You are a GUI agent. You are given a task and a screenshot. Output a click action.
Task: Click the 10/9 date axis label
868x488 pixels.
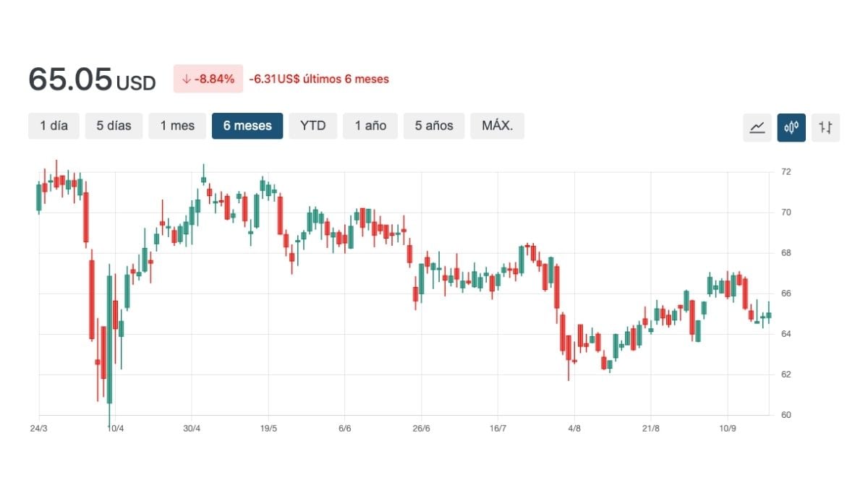click(727, 428)
